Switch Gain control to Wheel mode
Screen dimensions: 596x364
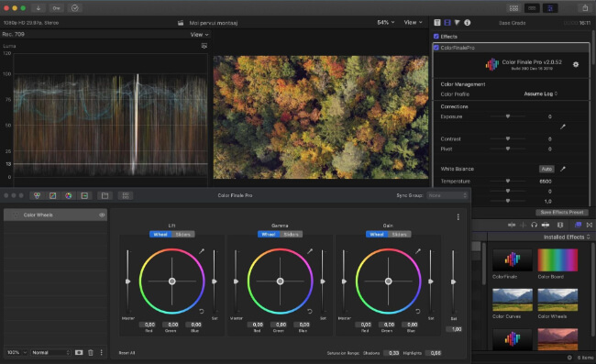click(377, 235)
